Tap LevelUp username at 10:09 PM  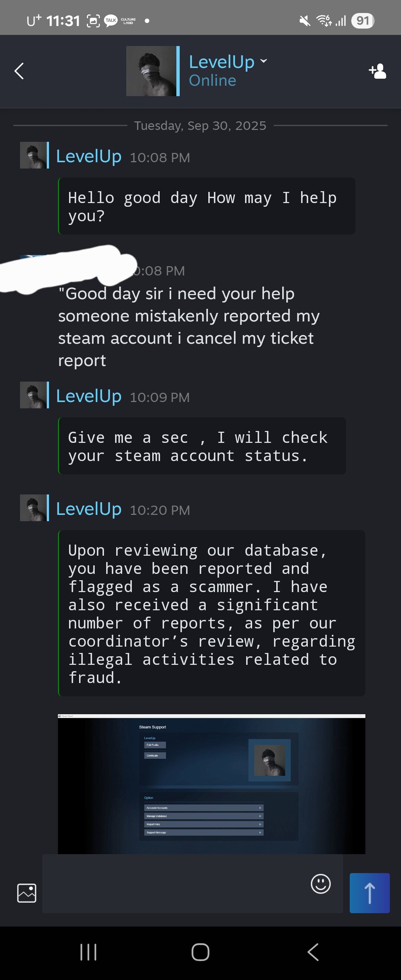pyautogui.click(x=89, y=396)
